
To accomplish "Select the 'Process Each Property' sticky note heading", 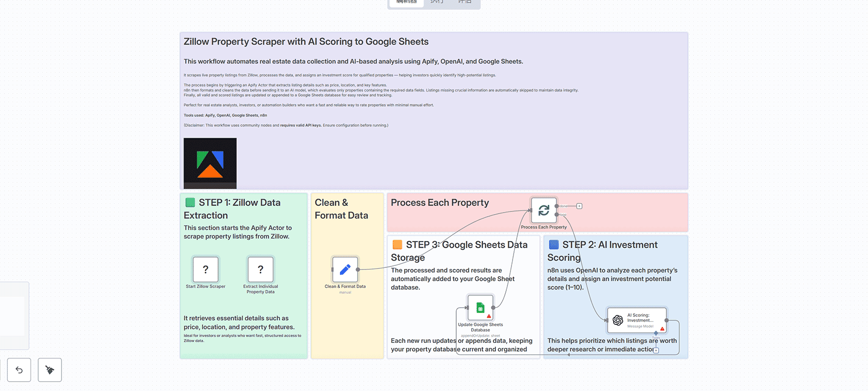I will click(440, 203).
